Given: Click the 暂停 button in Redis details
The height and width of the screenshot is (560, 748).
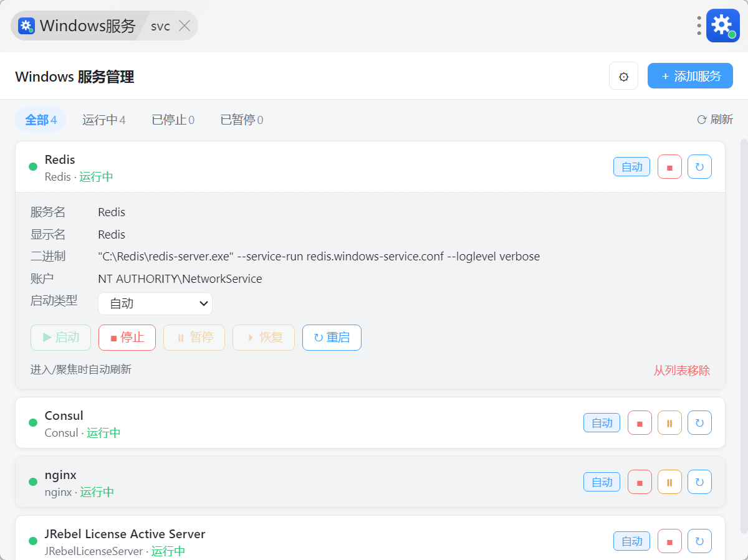Looking at the screenshot, I should coord(194,338).
